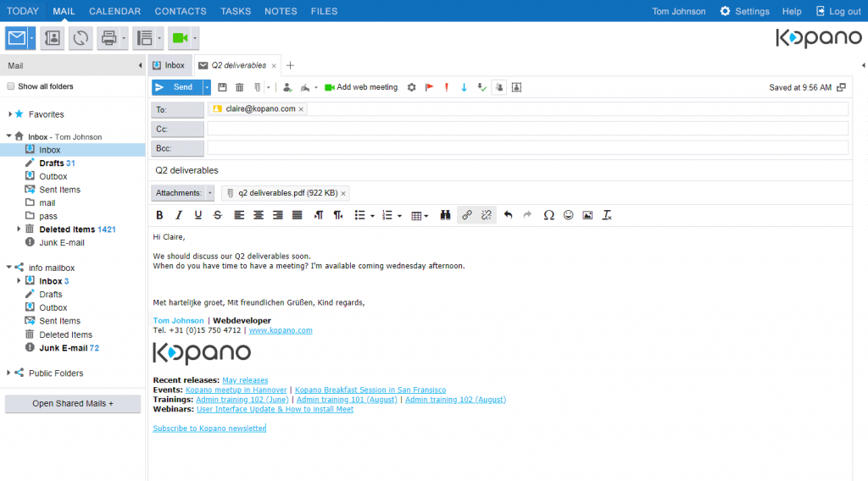The image size is (868, 481).
Task: Click into the Cc recipient field
Action: pyautogui.click(x=527, y=129)
